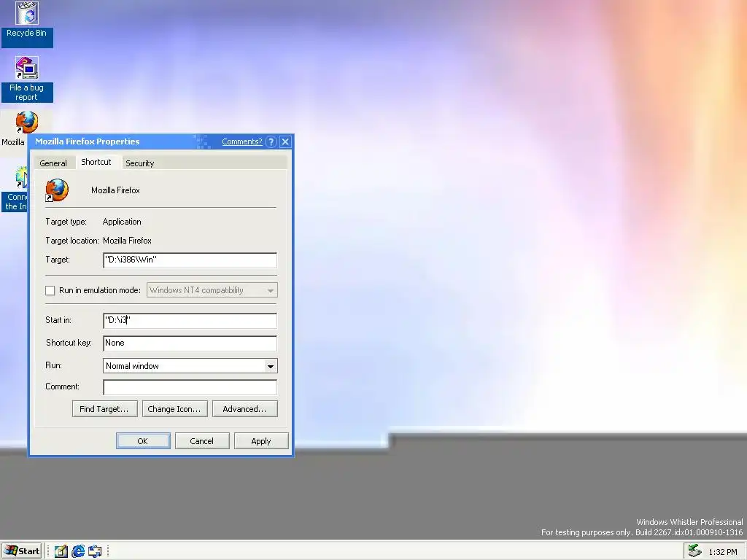747x560 pixels.
Task: Select the Connect to the Internet desktop icon
Action: point(20,177)
